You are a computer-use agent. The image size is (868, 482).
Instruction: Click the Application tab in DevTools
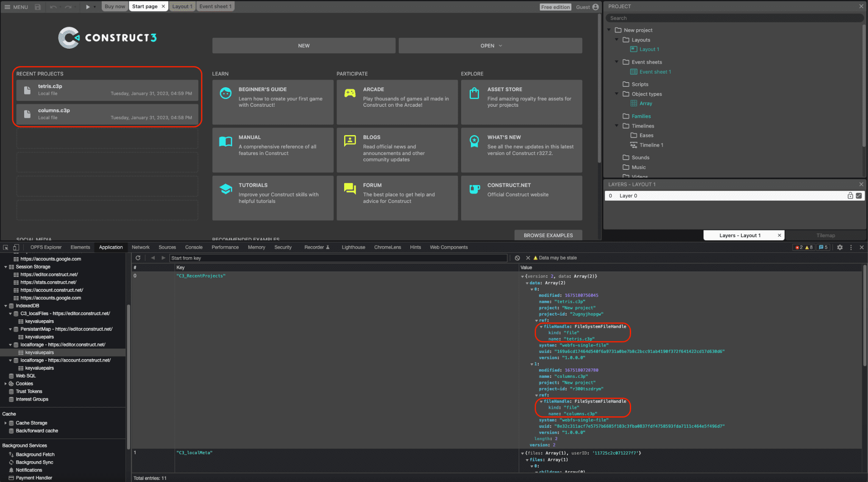(x=111, y=247)
